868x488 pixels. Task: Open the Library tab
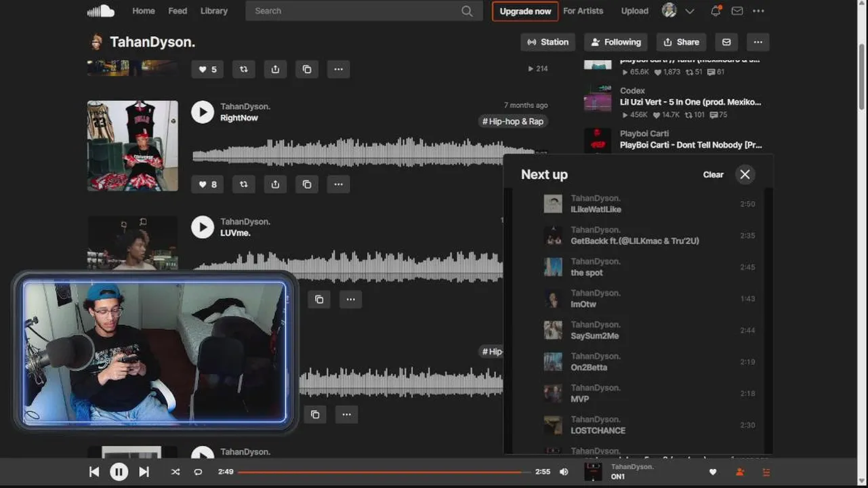[x=214, y=11]
